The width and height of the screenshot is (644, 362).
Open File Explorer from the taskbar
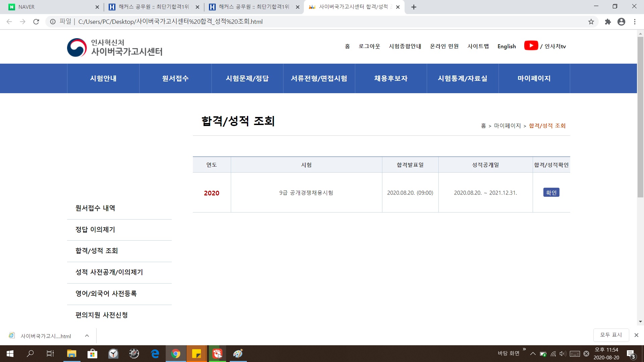[x=71, y=354]
